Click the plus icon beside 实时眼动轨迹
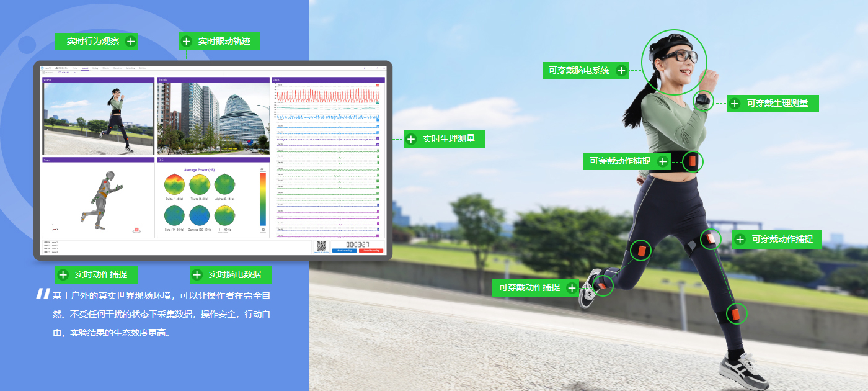 186,42
